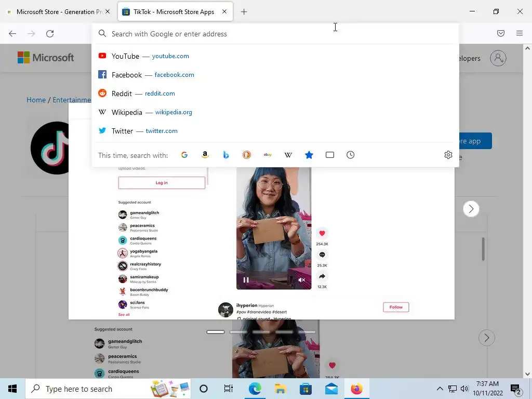Show hidden system tray icons
This screenshot has width=532, height=399.
pyautogui.click(x=440, y=389)
